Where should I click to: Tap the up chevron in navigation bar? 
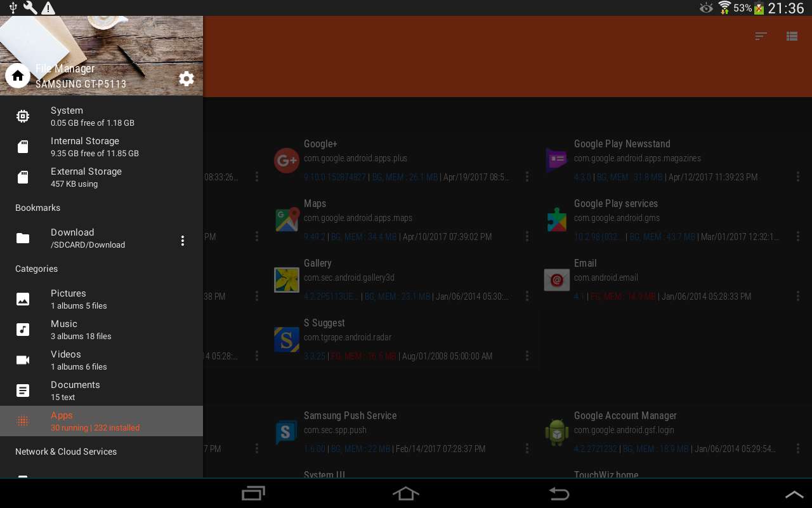coord(794,494)
